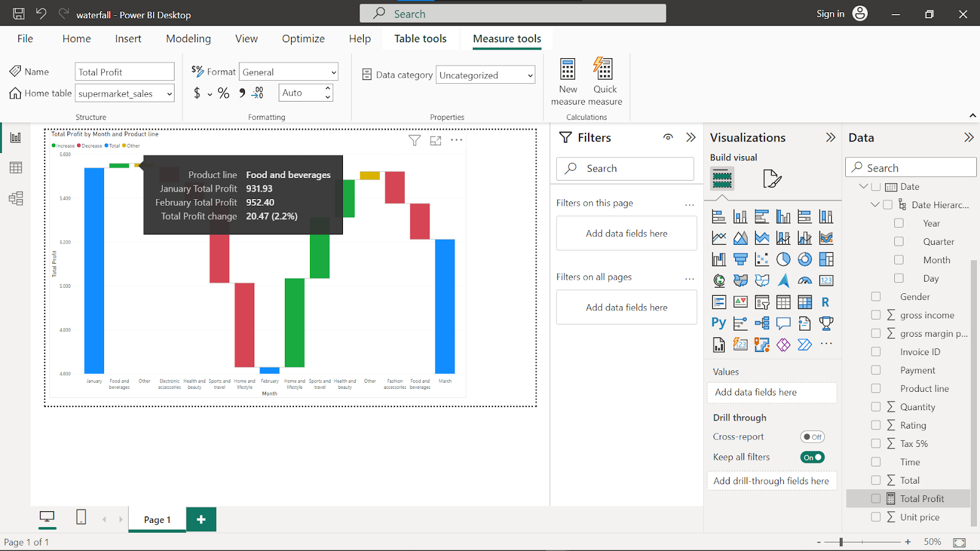The height and width of the screenshot is (551, 980).
Task: Switch to the Table tools tab
Action: click(x=420, y=39)
